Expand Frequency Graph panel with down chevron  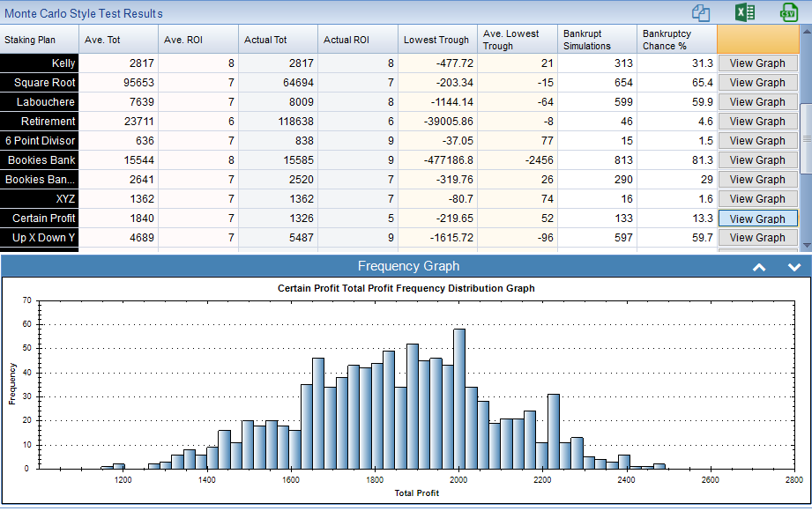[x=793, y=268]
